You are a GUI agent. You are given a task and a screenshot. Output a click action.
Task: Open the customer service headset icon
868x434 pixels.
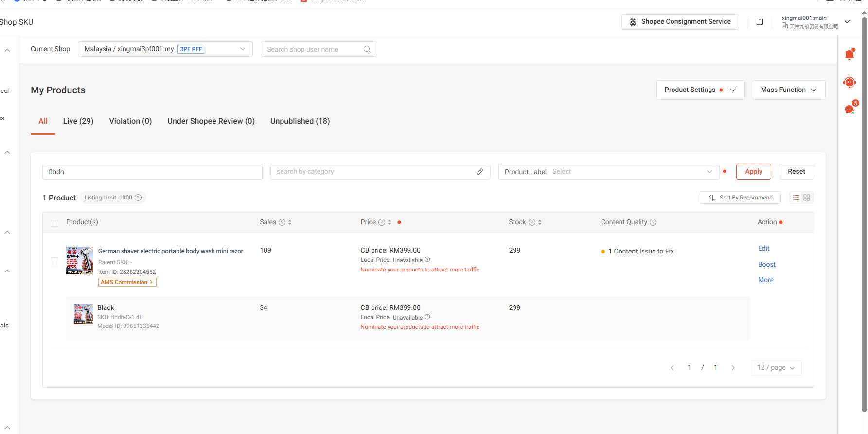pyautogui.click(x=849, y=82)
